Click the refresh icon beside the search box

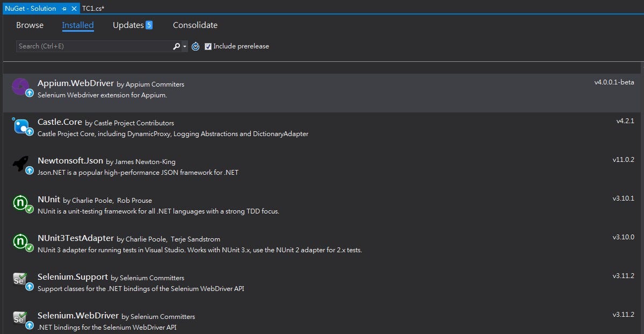[x=195, y=46]
